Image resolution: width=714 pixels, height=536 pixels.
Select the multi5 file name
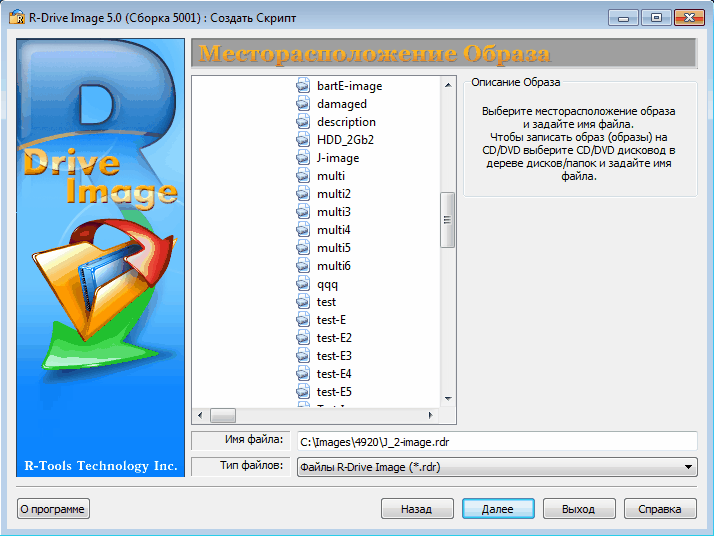[x=334, y=248]
